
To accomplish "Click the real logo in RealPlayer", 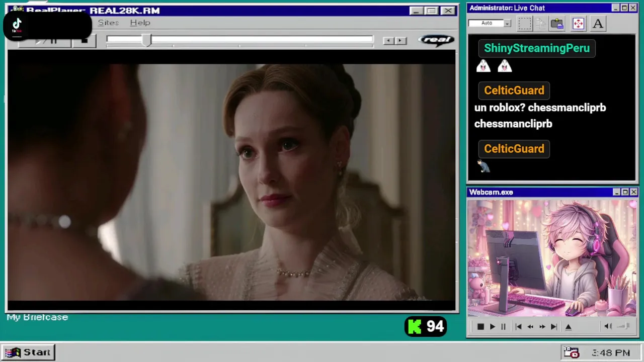I will coord(436,40).
